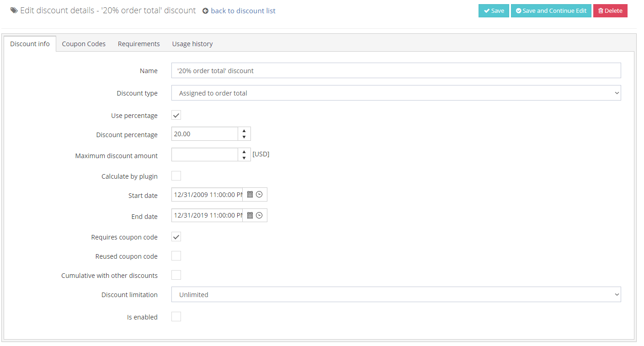Open the End date calendar picker
The width and height of the screenshot is (644, 346).
[x=250, y=215]
